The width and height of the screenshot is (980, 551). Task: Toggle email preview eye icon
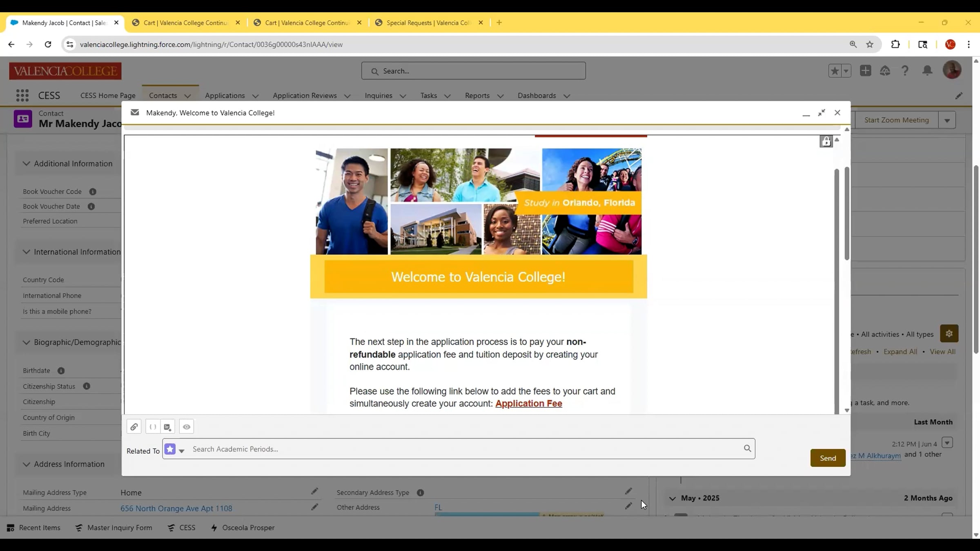point(187,427)
